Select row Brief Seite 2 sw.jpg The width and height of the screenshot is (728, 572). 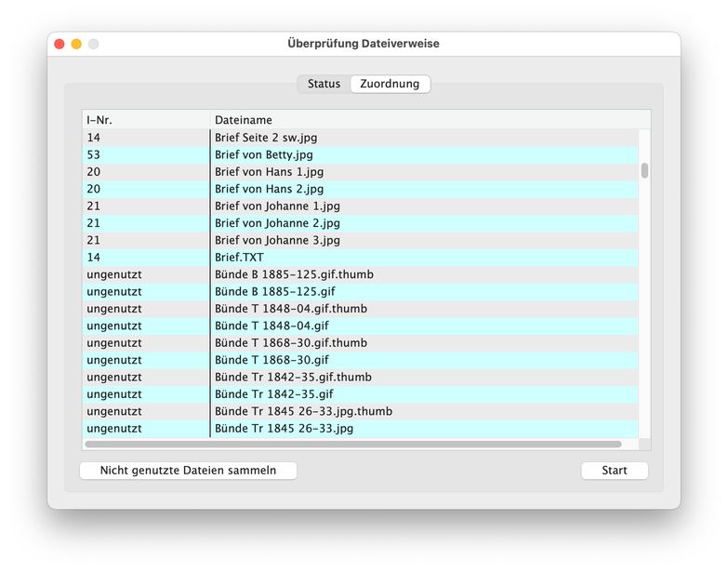(266, 138)
